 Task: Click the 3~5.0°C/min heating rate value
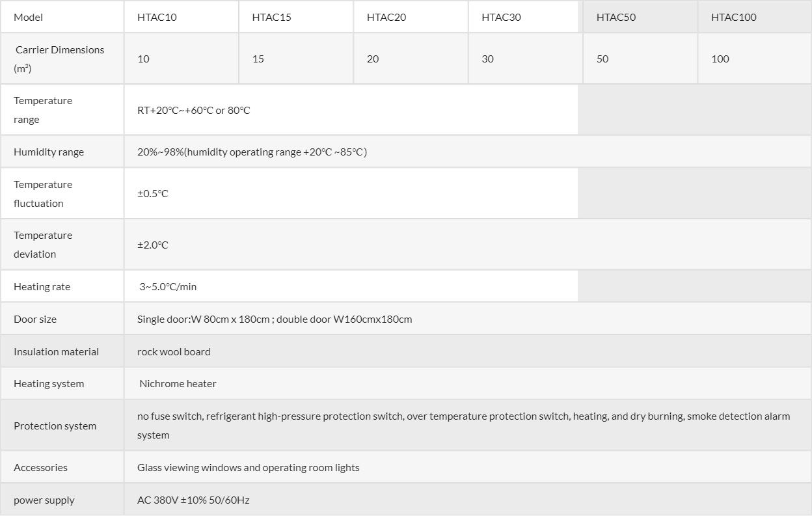(x=168, y=286)
